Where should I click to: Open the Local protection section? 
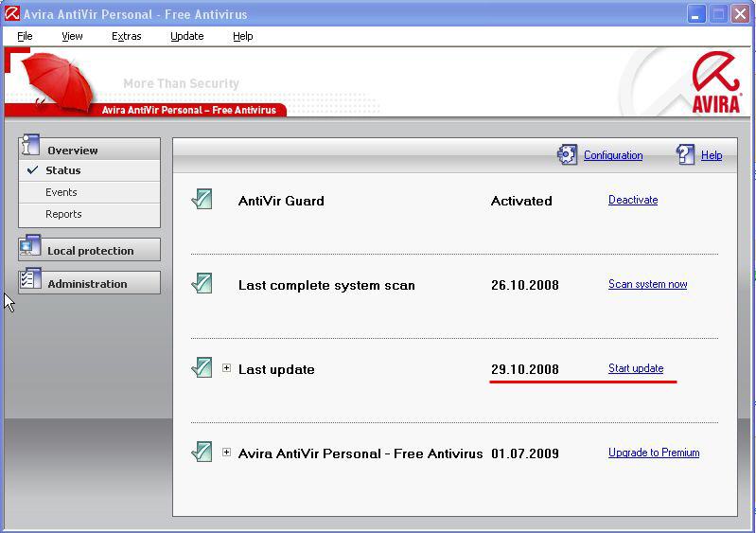[89, 250]
